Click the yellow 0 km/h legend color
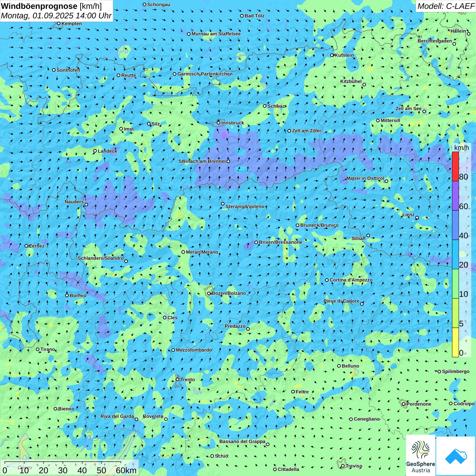Image resolution: width=476 pixels, height=476 pixels. click(455, 342)
